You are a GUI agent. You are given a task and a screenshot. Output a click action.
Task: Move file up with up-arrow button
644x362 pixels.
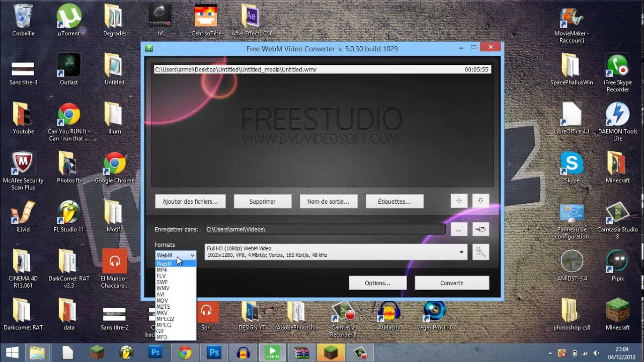pyautogui.click(x=459, y=201)
